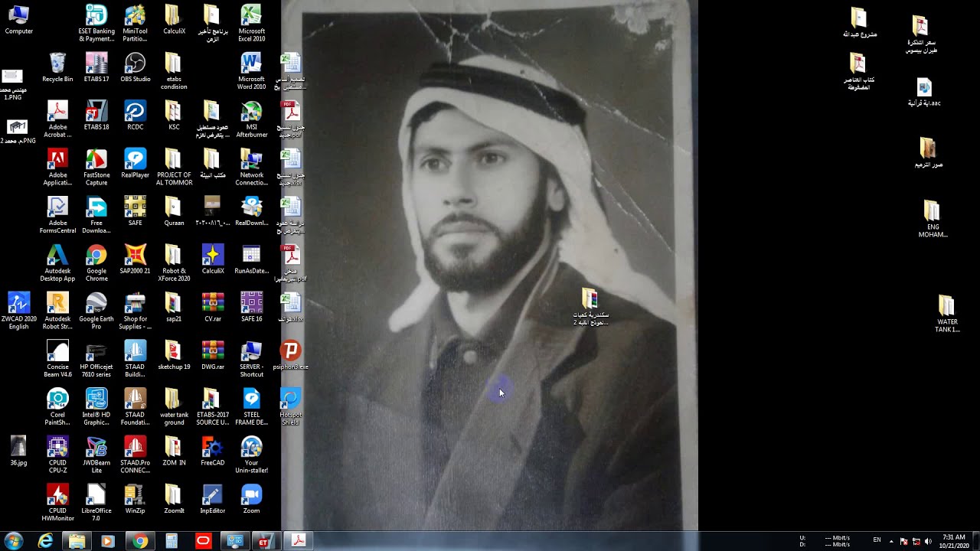980x551 pixels.
Task: Open the PROJECT OF AL TOMMOR folder
Action: [174, 168]
